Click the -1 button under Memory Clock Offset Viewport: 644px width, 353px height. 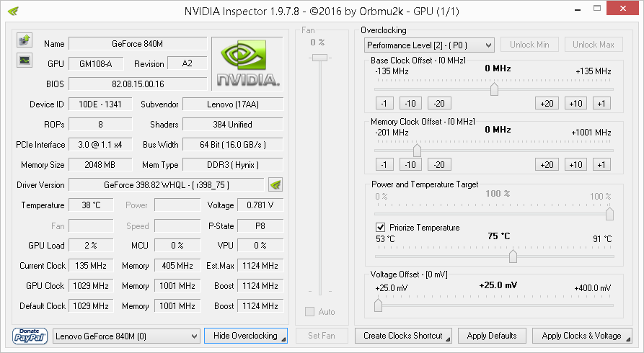[384, 164]
